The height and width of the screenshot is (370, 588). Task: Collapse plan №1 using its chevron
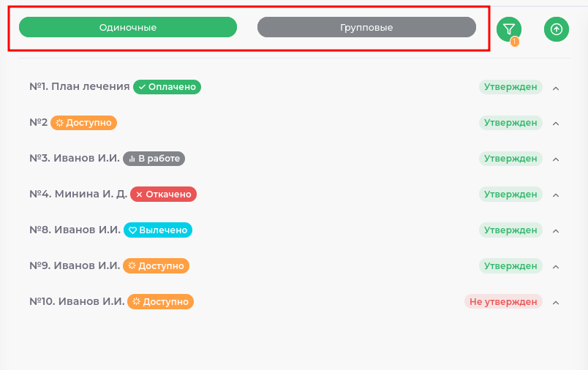coord(556,88)
